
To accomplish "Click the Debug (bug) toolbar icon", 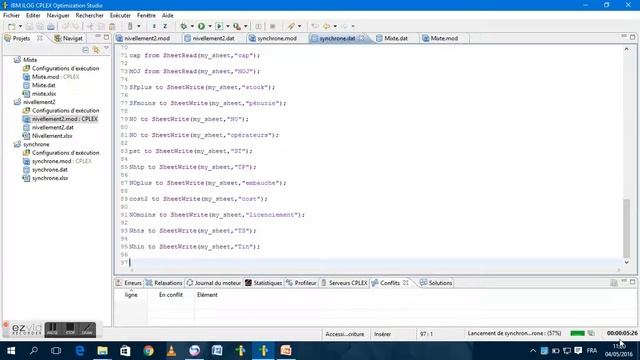I will point(184,27).
